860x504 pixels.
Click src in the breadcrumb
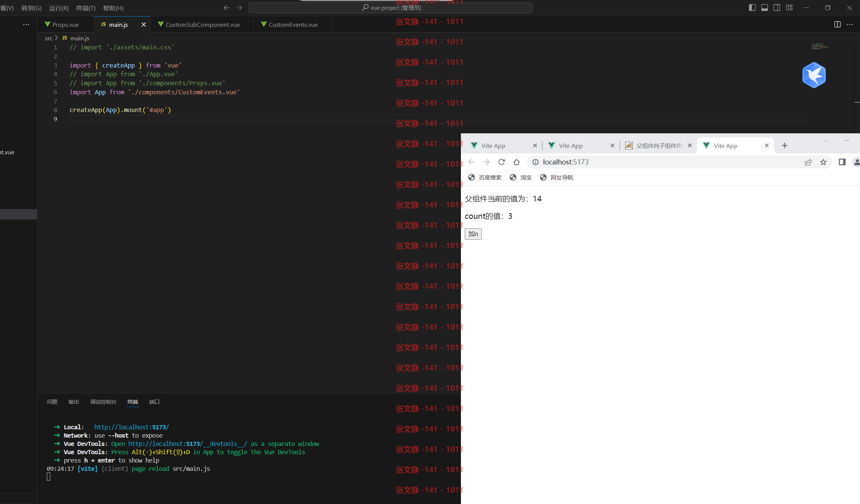click(x=49, y=38)
